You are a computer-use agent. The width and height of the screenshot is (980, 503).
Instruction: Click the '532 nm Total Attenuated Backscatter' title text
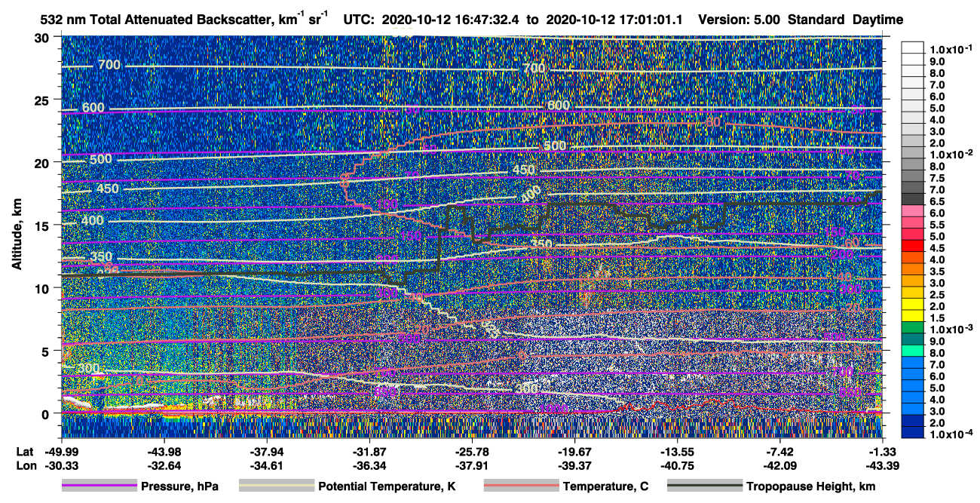[x=156, y=20]
